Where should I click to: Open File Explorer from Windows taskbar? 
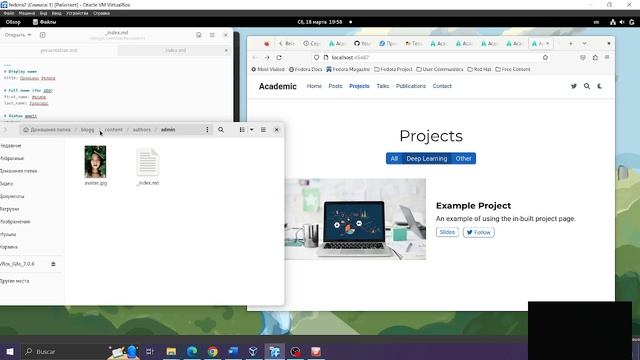pos(171,351)
